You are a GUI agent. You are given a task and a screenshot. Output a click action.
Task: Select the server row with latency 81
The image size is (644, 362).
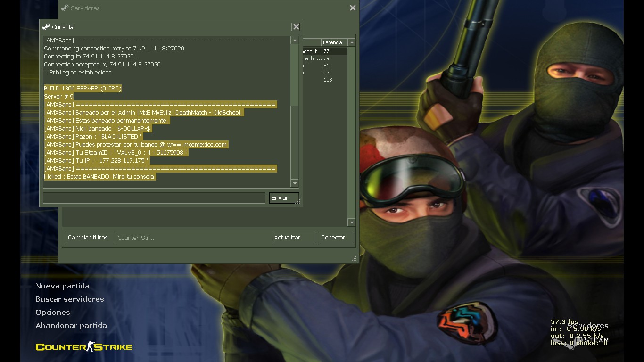point(324,66)
